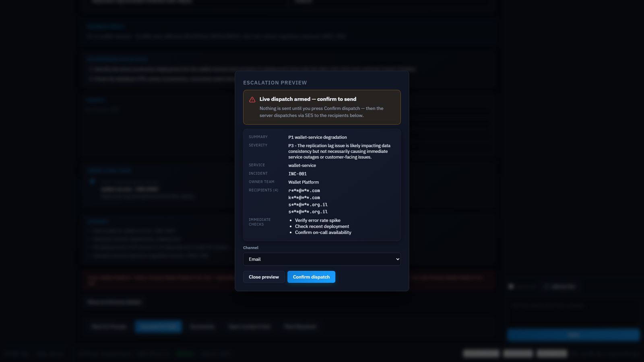644x362 pixels.
Task: Select the 'Check recent deployment' item
Action: (x=322, y=226)
